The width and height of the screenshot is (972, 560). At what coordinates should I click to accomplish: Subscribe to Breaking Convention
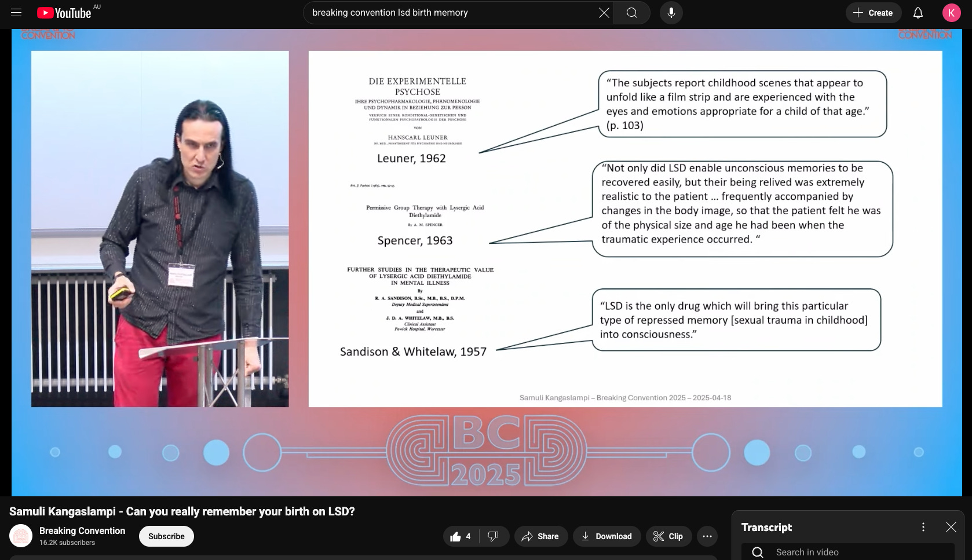(x=166, y=536)
